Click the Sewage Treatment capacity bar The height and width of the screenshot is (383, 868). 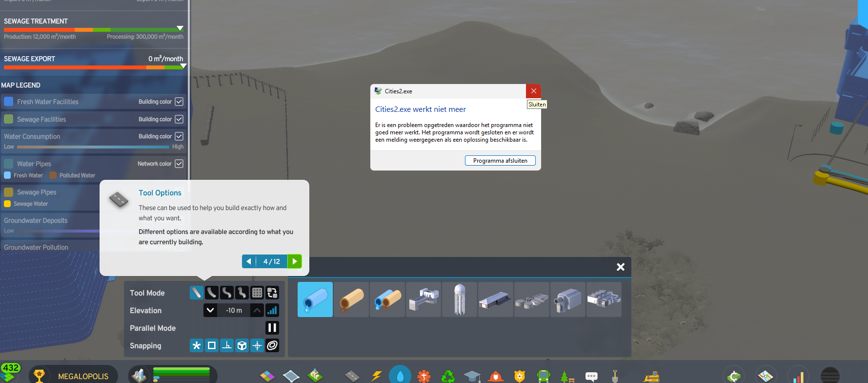point(93,29)
